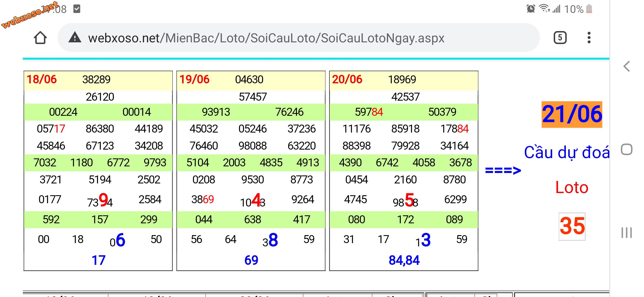Screen dimensions: 644x297
Task: Tap the number 88398 in 20/06
Action: [x=356, y=146]
